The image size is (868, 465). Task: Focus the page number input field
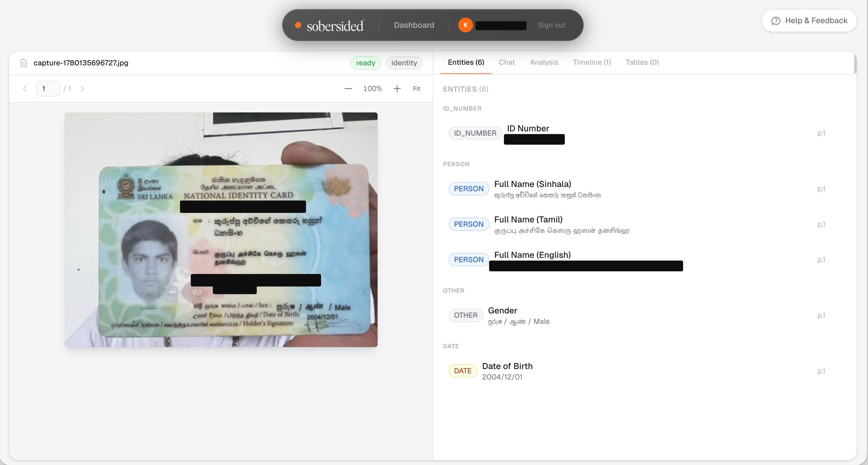(48, 89)
